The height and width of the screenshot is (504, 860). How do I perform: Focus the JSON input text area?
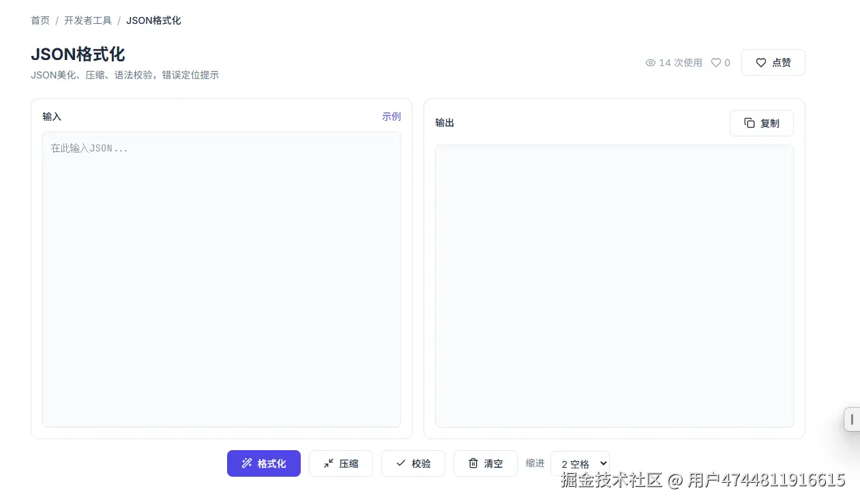(x=222, y=280)
